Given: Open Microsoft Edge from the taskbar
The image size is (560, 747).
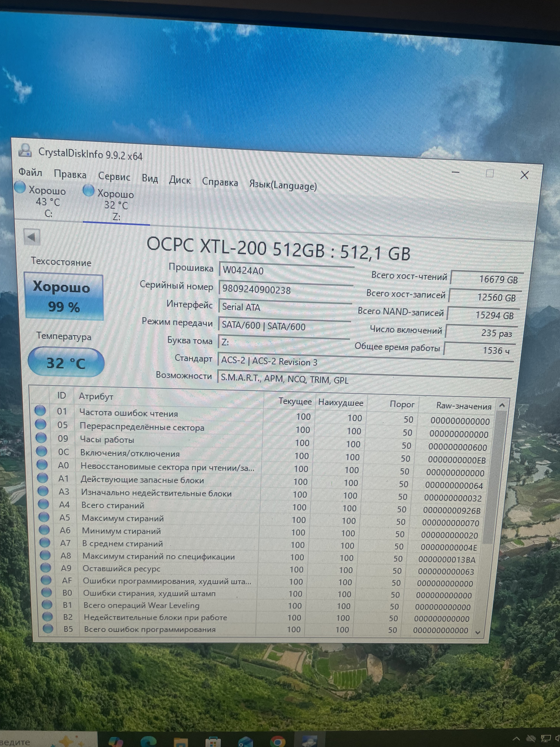Looking at the screenshot, I should (x=148, y=741).
